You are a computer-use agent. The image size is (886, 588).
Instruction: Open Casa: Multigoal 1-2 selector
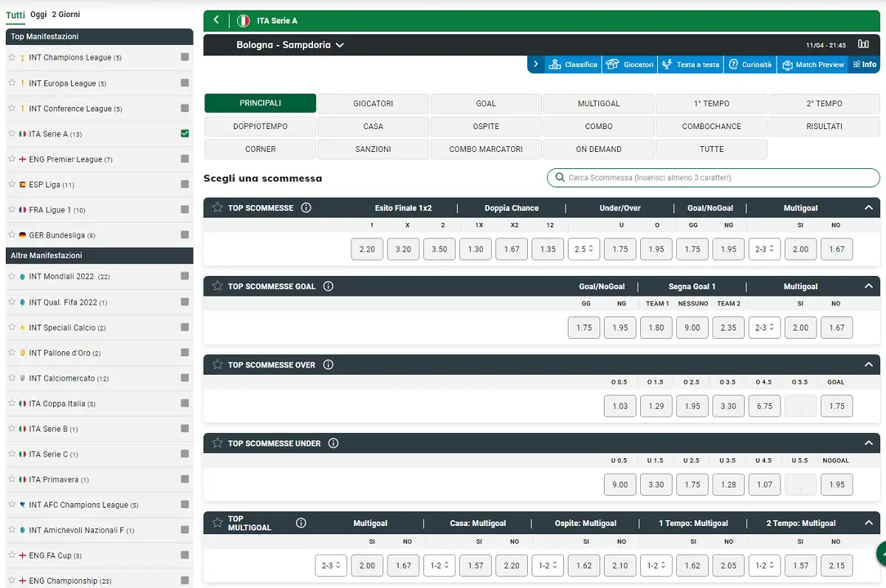(439, 566)
